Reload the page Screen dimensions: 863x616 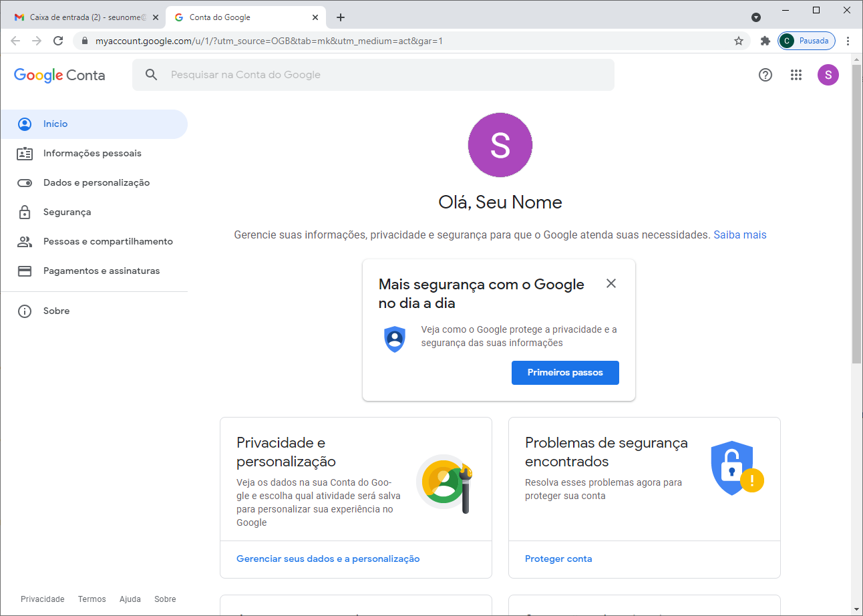tap(58, 41)
